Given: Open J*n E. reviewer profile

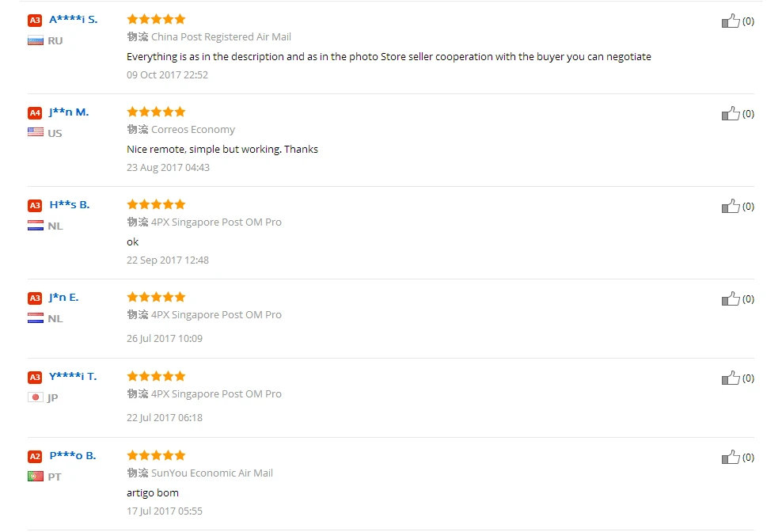Looking at the screenshot, I should coord(64,298).
